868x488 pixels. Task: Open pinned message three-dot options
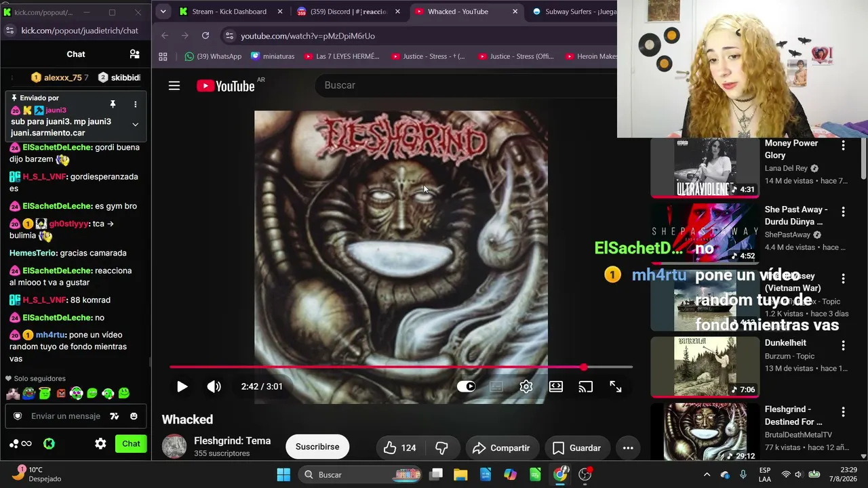pyautogui.click(x=135, y=104)
